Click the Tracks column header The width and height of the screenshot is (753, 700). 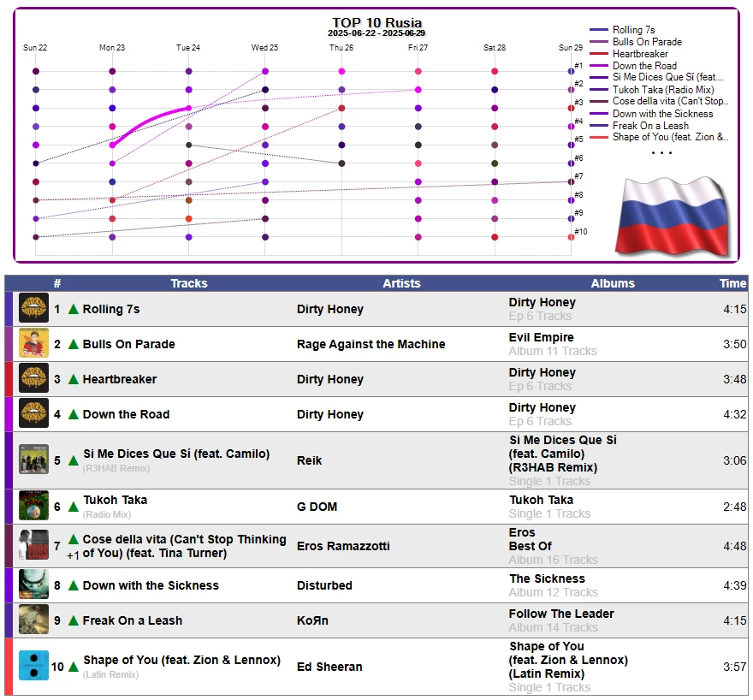pyautogui.click(x=189, y=283)
